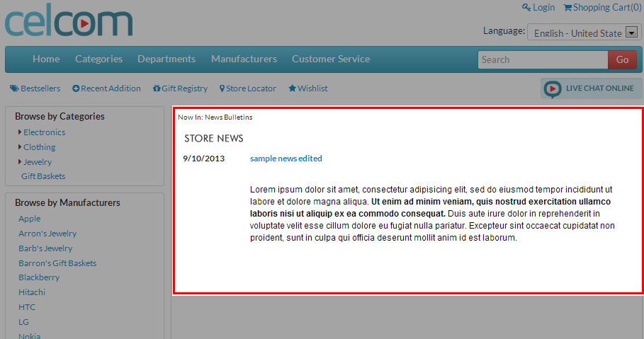Open the Shopping Cart(0) link
644x339 pixels.
[607, 7]
